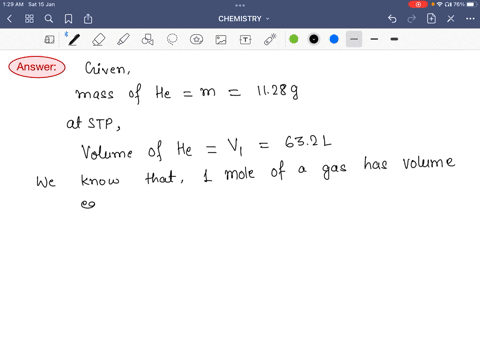Select the Pen tool
The image size is (480, 360).
pyautogui.click(x=74, y=39)
